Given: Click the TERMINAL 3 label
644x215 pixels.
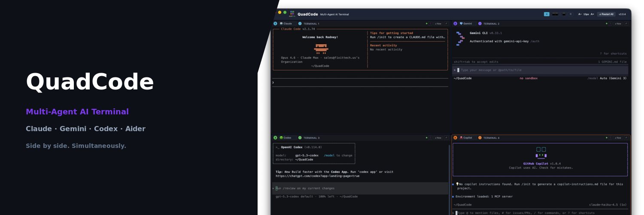Looking at the screenshot, I should (x=311, y=138).
